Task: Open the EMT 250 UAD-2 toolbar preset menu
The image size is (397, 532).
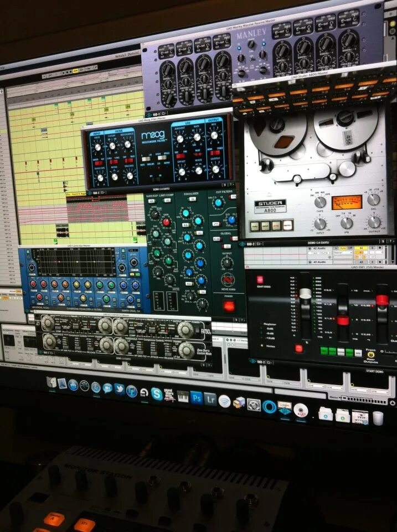Action: click(271, 362)
